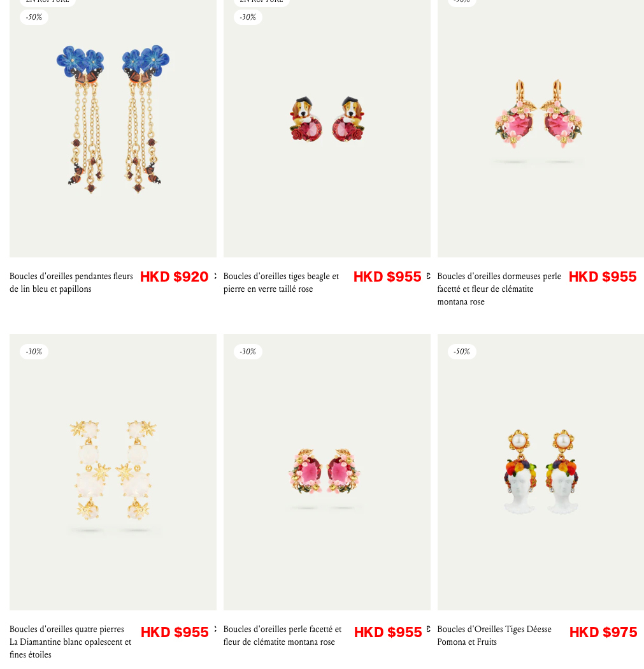Viewport: 644px width, 669px height.
Task: Click the -50% badge on Pomona earrings
Action: [x=462, y=352]
